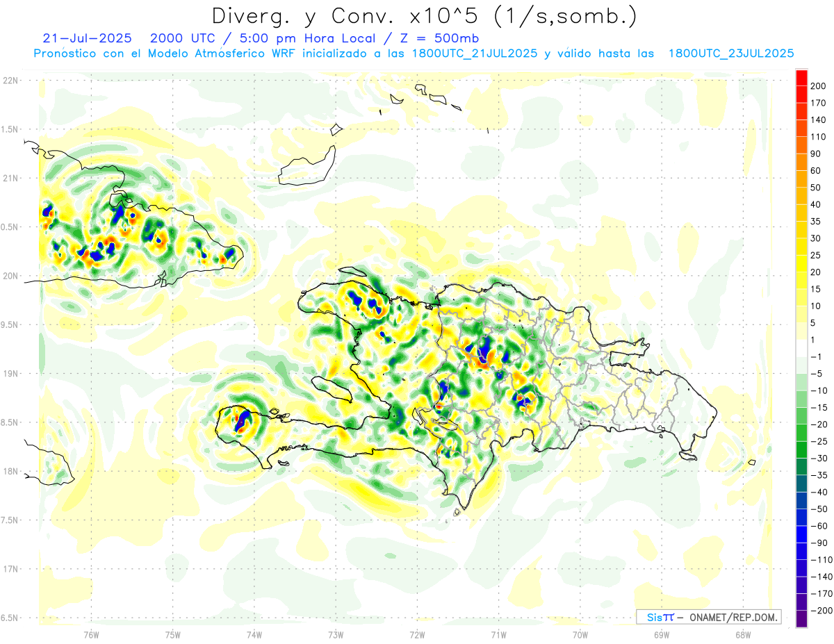Click the date text "21-Jul-2025"
The width and height of the screenshot is (834, 644).
[87, 38]
